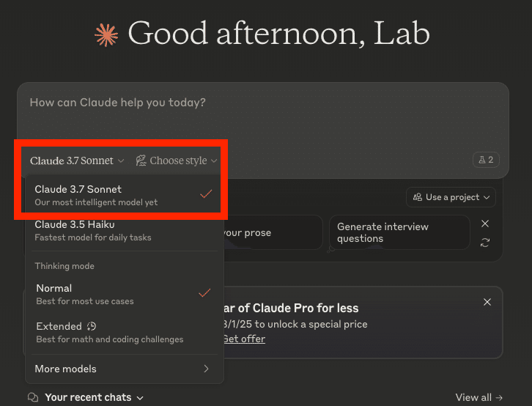Click the style quill icon
Image resolution: width=532 pixels, height=406 pixels.
[x=141, y=160]
